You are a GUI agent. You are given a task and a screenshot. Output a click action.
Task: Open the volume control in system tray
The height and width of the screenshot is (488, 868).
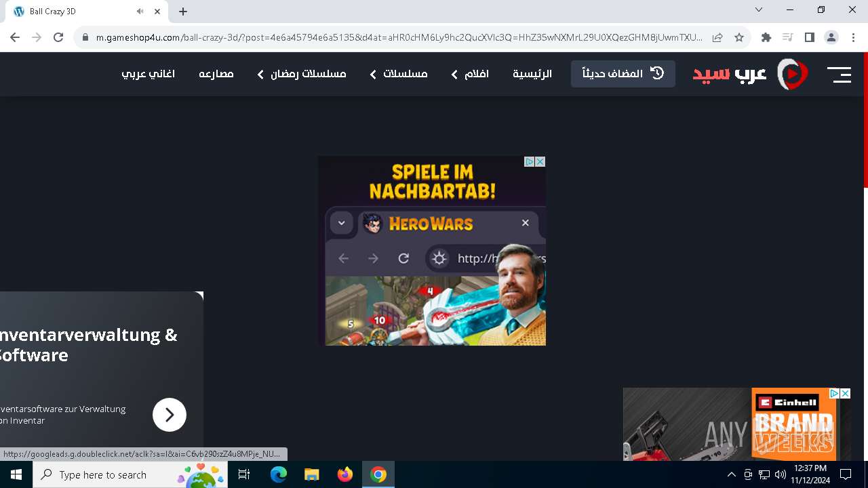(781, 474)
